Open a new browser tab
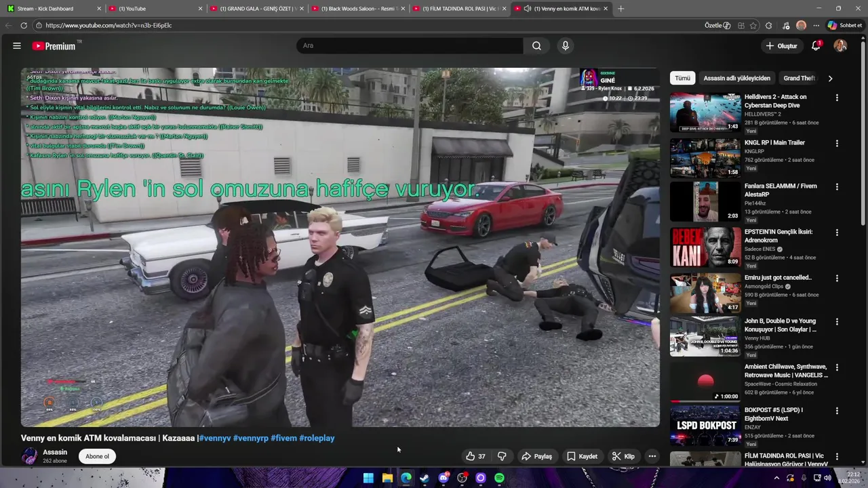 tap(620, 9)
